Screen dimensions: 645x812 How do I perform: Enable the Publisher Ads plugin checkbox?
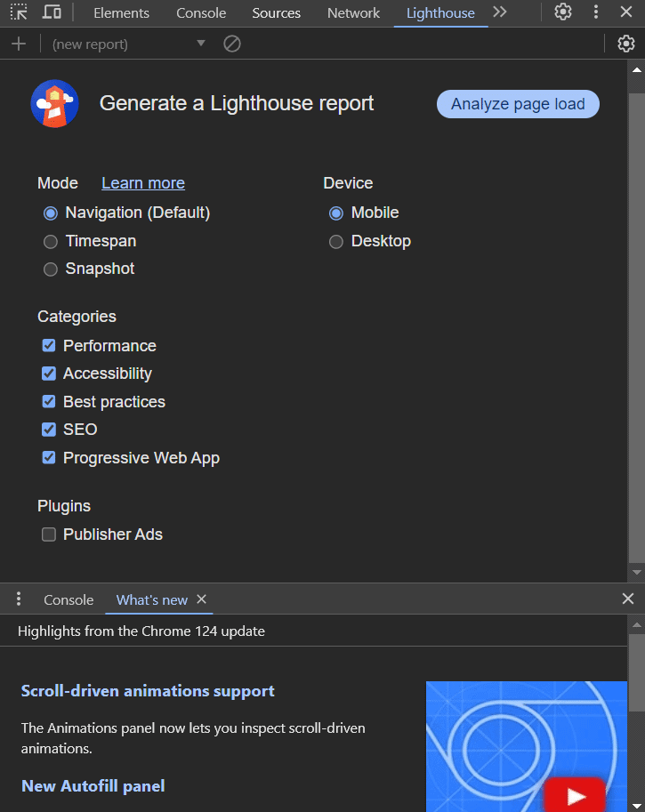tap(49, 535)
